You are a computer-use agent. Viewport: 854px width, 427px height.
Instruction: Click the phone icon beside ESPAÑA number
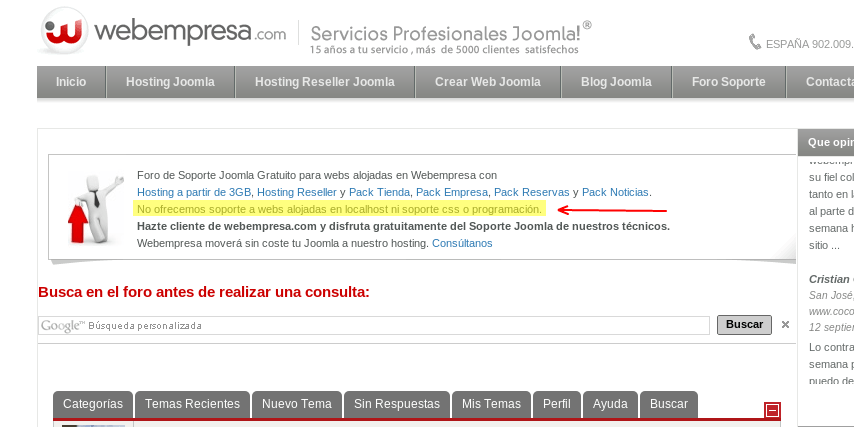(755, 42)
